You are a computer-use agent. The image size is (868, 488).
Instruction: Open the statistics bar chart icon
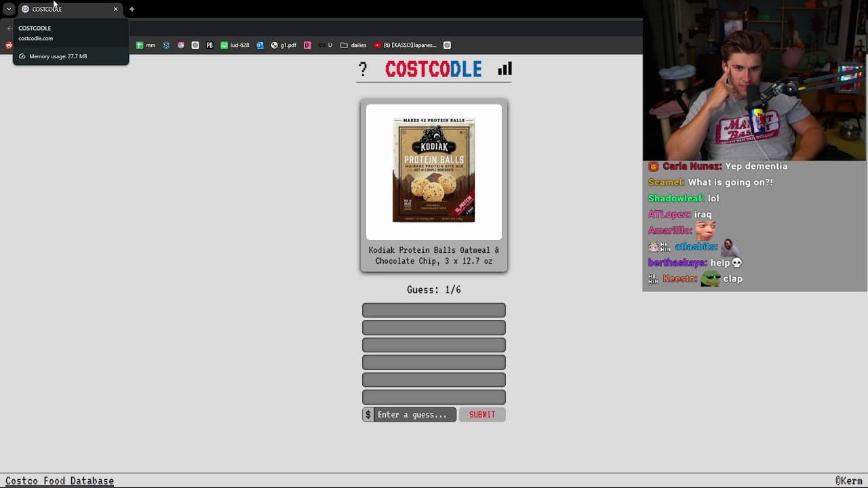point(505,68)
